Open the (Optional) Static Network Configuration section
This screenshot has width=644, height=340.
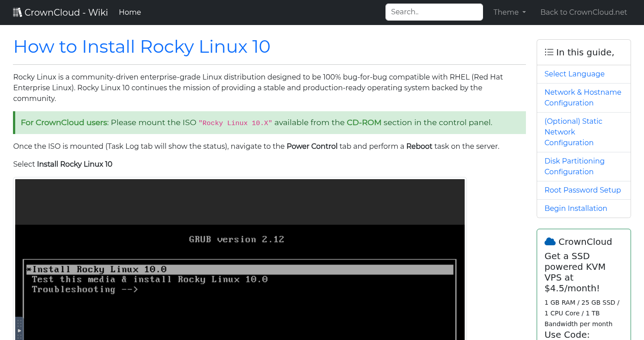573,132
